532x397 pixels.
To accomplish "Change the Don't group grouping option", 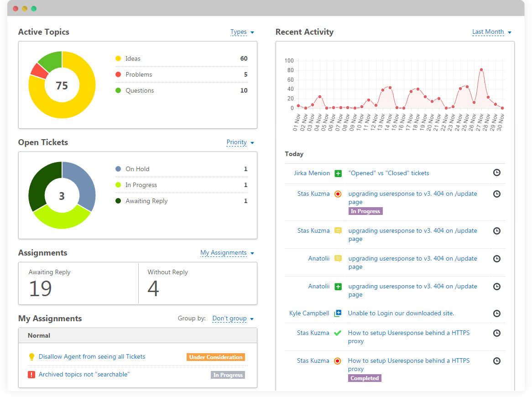I will [233, 319].
